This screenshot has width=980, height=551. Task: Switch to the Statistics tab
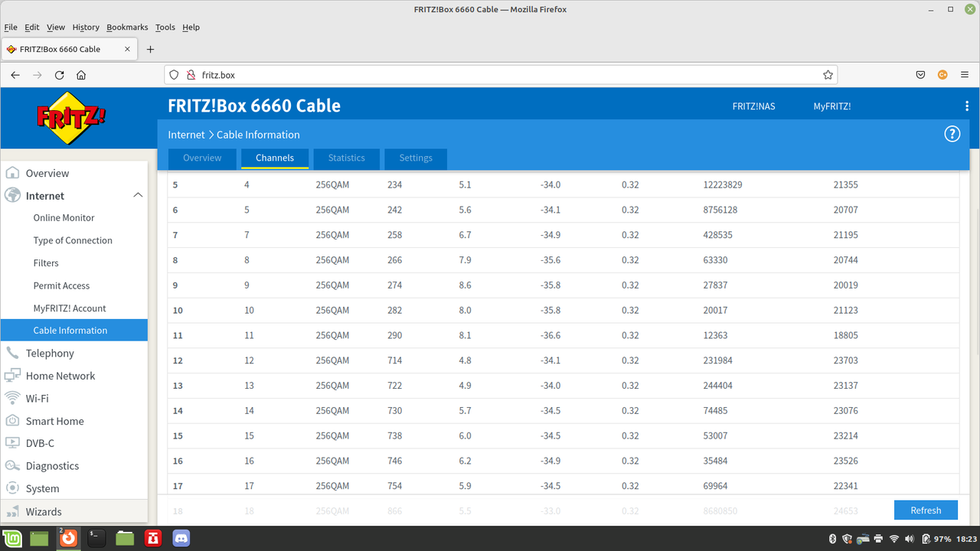347,158
